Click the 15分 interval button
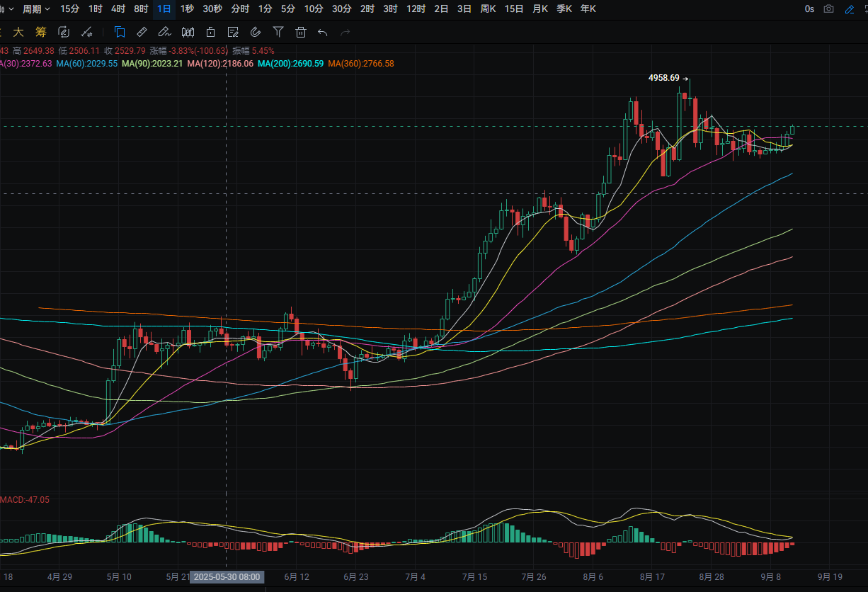 point(70,9)
